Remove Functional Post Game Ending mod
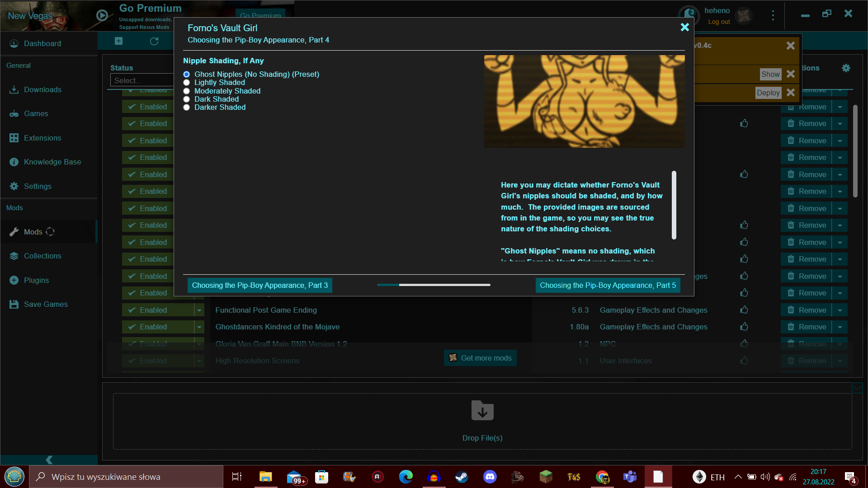Viewport: 868px width, 488px height. 807,310
